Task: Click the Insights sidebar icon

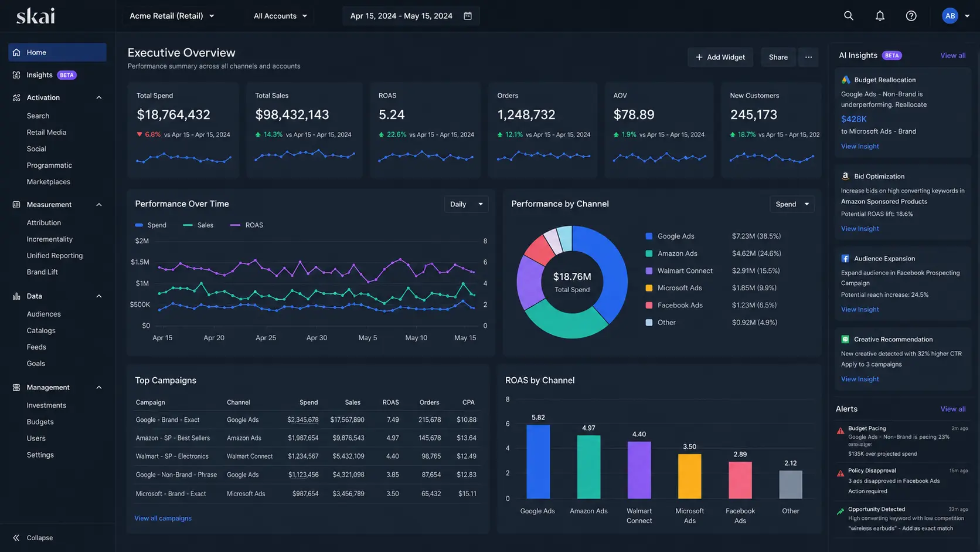Action: pos(16,75)
